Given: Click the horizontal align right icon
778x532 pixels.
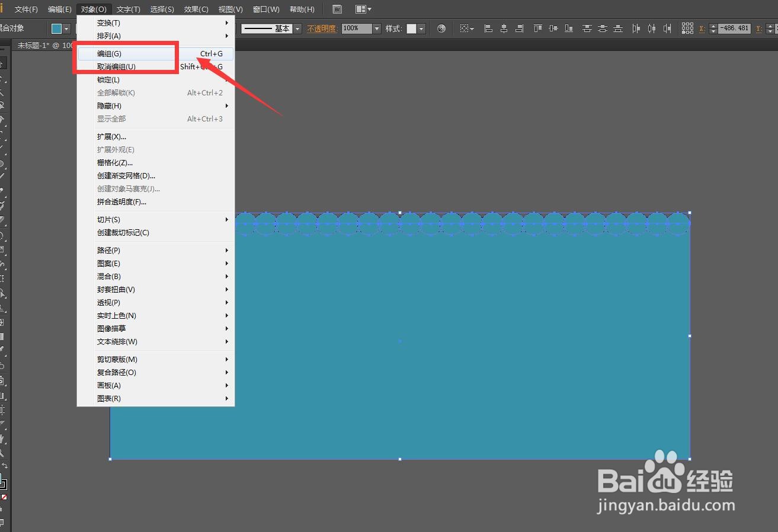Looking at the screenshot, I should pyautogui.click(x=519, y=28).
